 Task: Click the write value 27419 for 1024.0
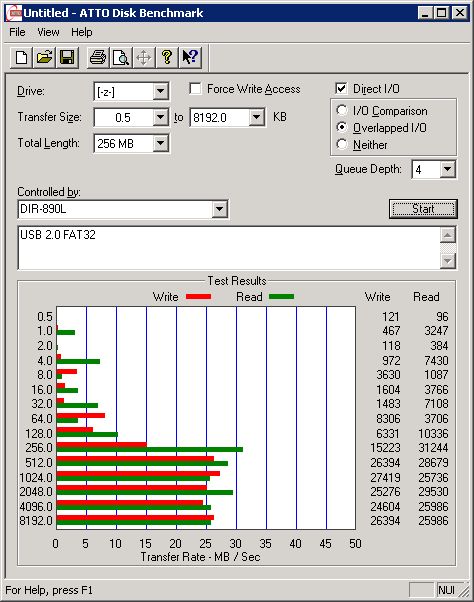click(x=385, y=478)
